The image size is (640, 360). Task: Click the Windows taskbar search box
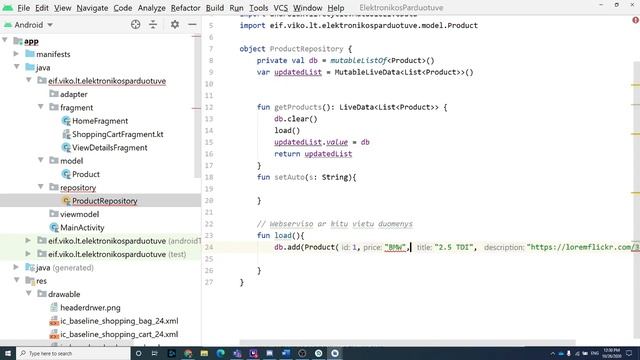click(x=73, y=353)
